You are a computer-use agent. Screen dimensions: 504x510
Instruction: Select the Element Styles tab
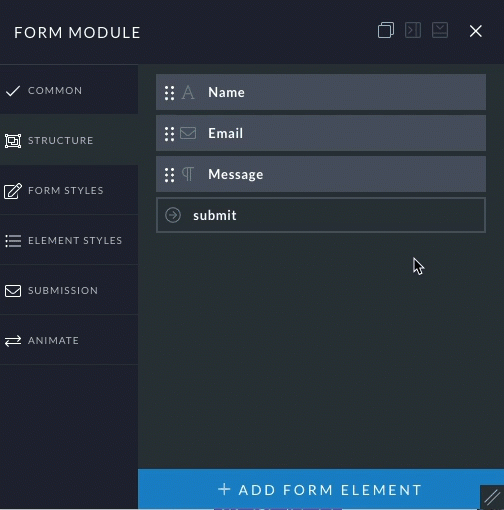(x=69, y=240)
